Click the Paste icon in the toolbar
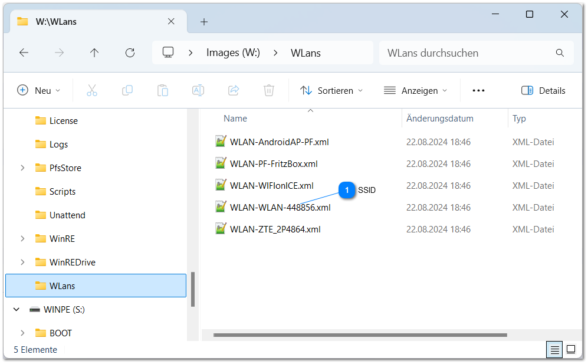This screenshot has width=588, height=364. click(162, 90)
